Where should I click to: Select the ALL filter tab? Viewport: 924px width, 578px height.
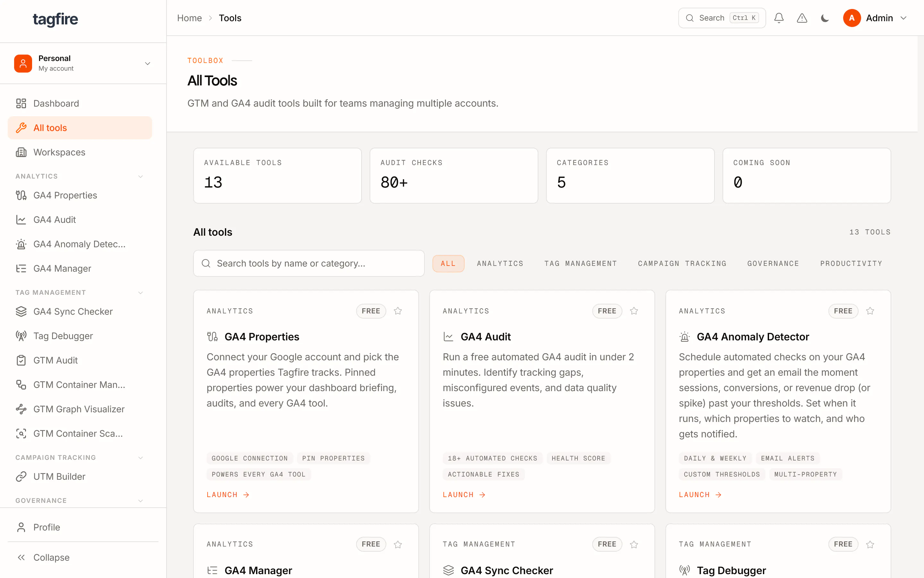(x=448, y=263)
